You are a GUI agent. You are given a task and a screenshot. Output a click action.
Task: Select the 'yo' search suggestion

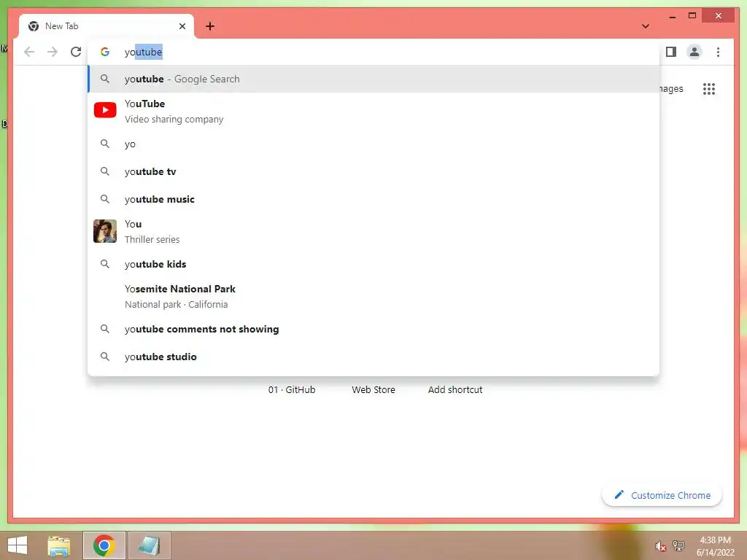pos(374,144)
